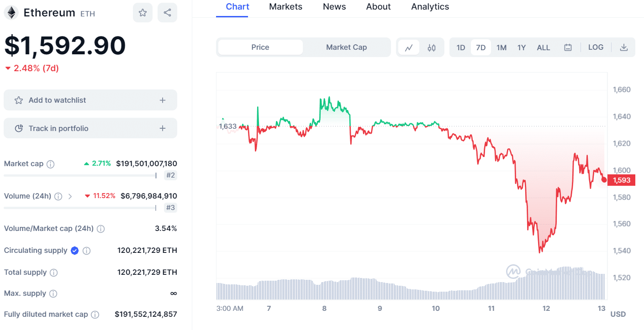Screen dimensions: 644x330
Task: Click the #3 volume rank badge
Action: (170, 208)
